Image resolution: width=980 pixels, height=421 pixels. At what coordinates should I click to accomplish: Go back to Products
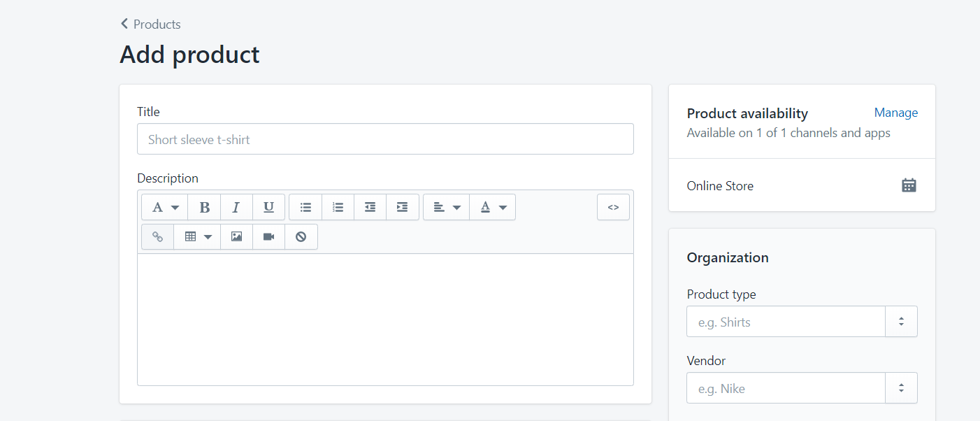pyautogui.click(x=150, y=24)
